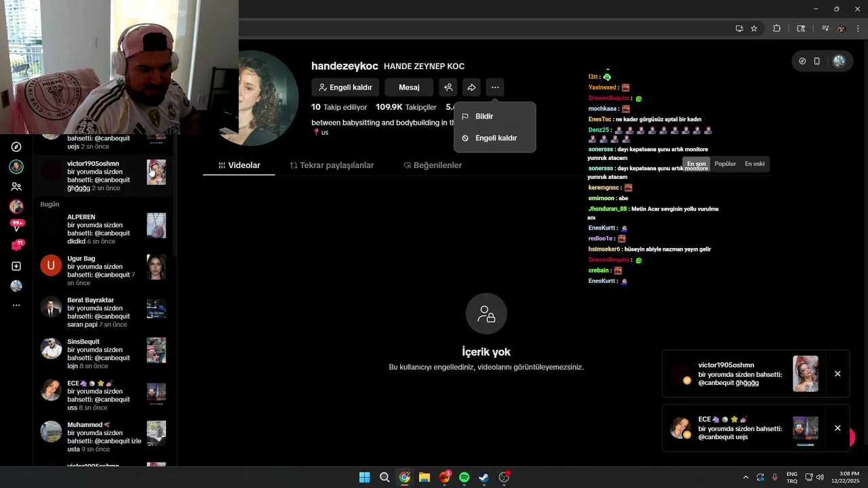
Task: Click the Engeli kaldır profile button
Action: (x=346, y=87)
